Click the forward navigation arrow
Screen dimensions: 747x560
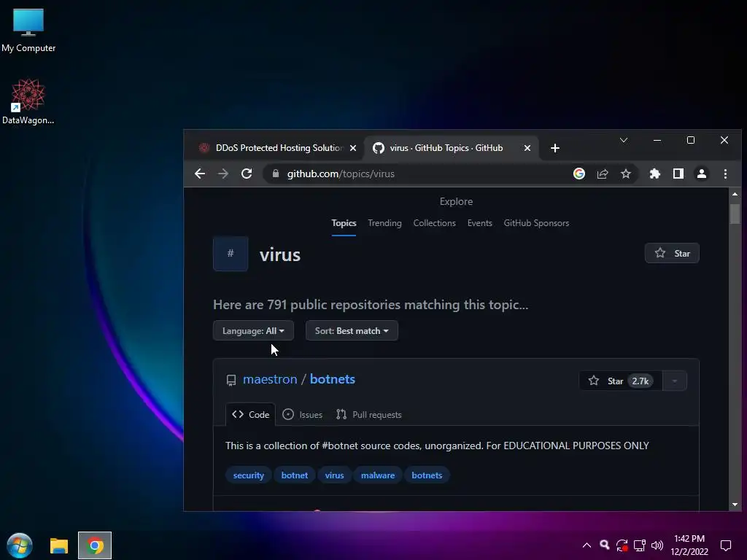223,174
